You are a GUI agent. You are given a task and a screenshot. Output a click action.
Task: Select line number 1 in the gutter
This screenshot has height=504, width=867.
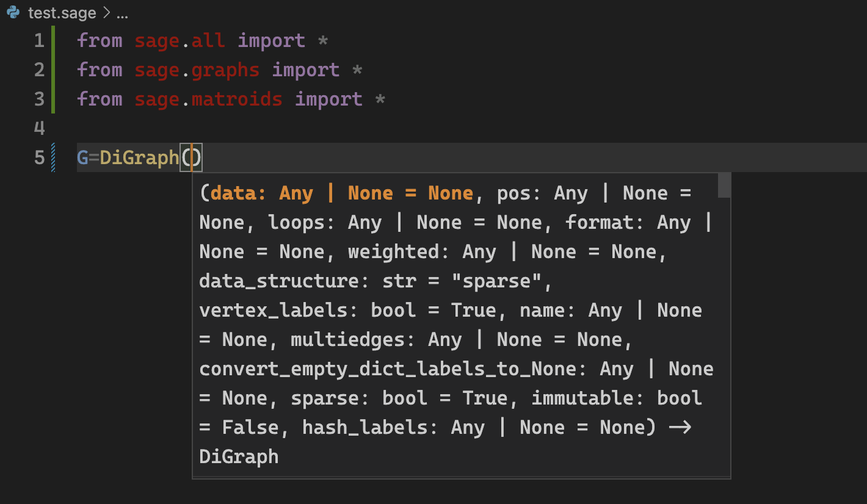coord(39,41)
